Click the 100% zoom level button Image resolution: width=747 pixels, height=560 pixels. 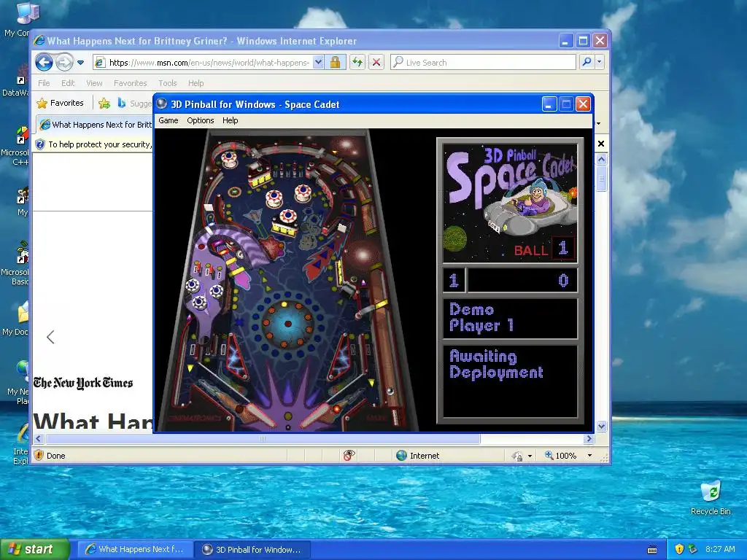(561, 455)
